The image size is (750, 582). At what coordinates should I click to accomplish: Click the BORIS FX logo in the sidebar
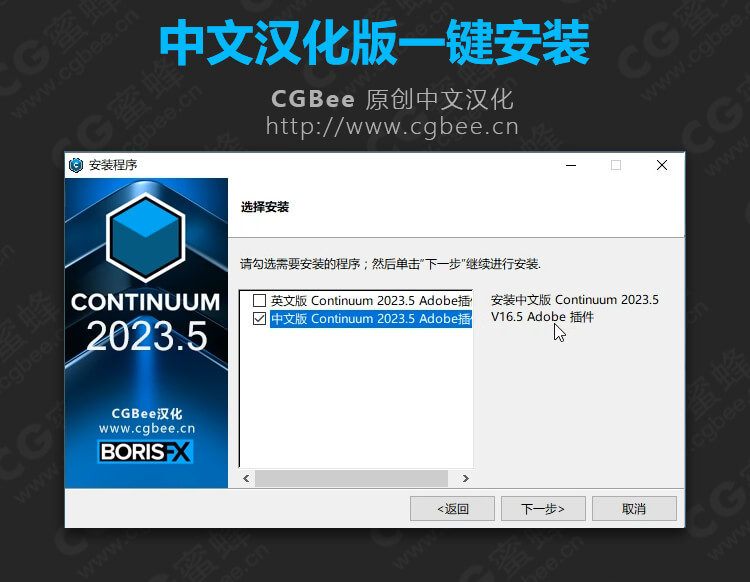(x=145, y=451)
